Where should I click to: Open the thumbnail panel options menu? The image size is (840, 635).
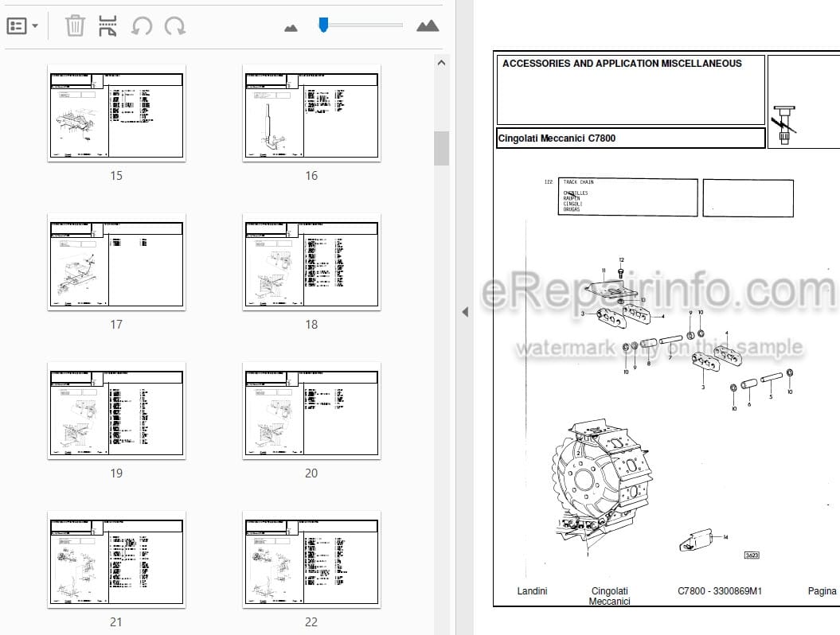point(22,25)
